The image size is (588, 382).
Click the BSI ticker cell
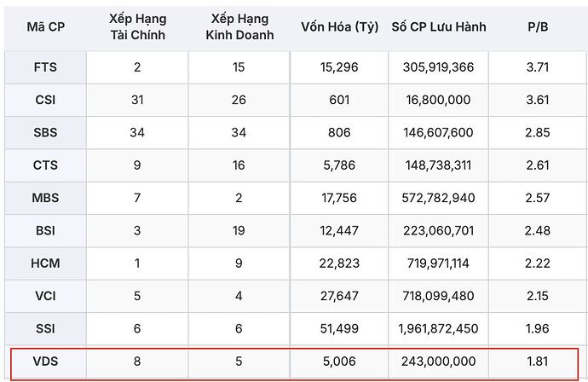point(45,231)
